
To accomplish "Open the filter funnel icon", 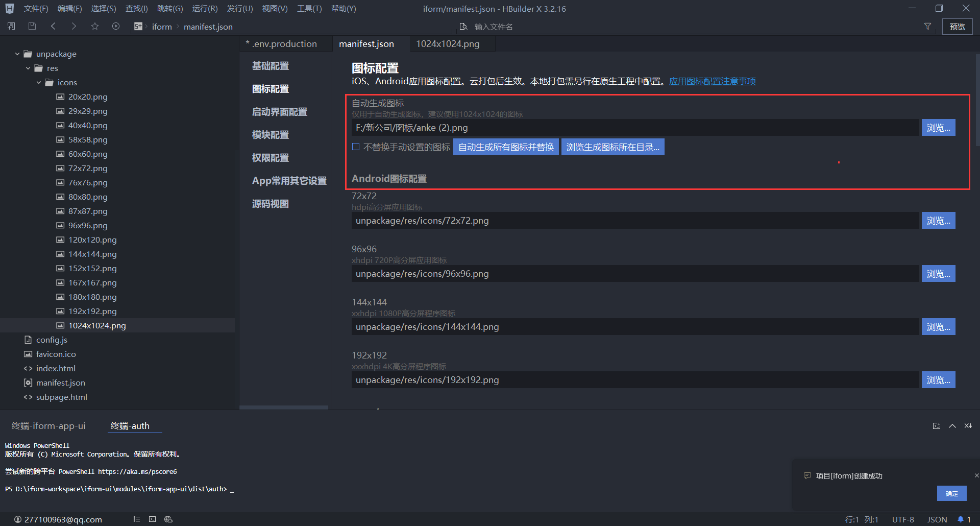I will [x=927, y=27].
